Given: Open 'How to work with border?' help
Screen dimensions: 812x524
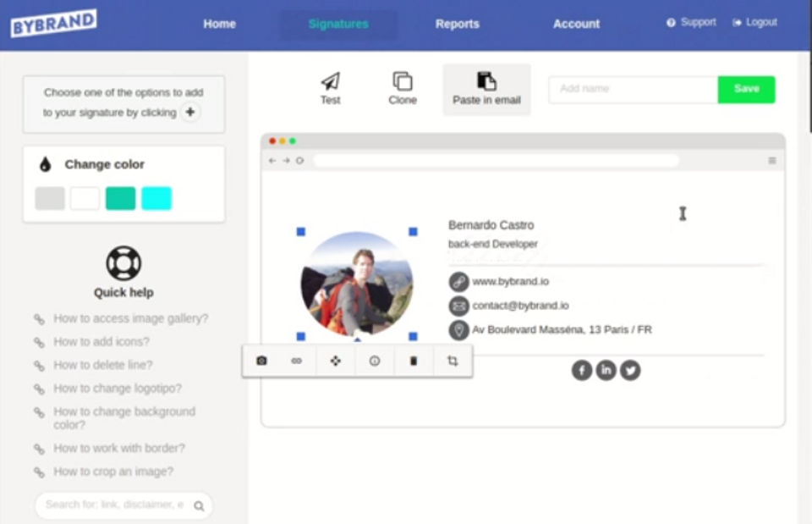Looking at the screenshot, I should pyautogui.click(x=119, y=448).
